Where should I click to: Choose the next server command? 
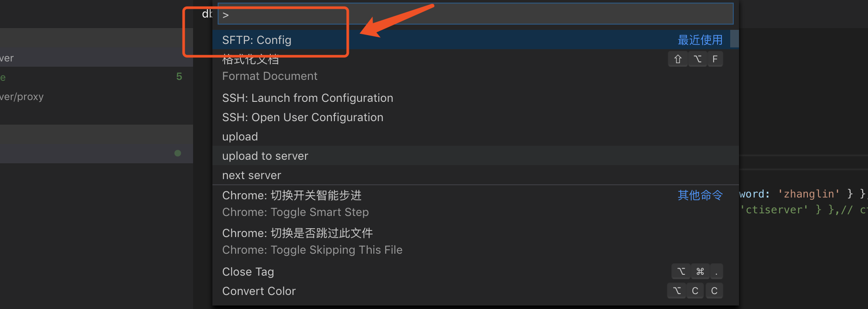tap(251, 175)
